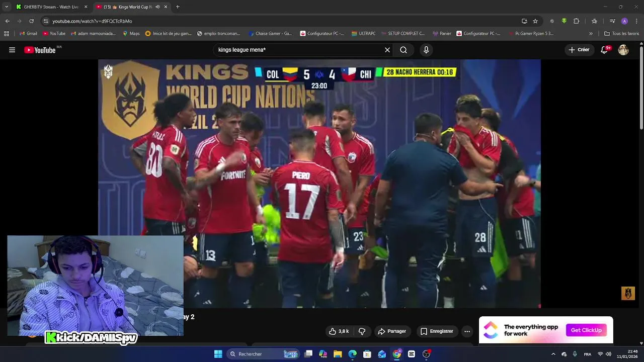Open CapCut from taskbar
644x362 pixels.
pyautogui.click(x=412, y=354)
